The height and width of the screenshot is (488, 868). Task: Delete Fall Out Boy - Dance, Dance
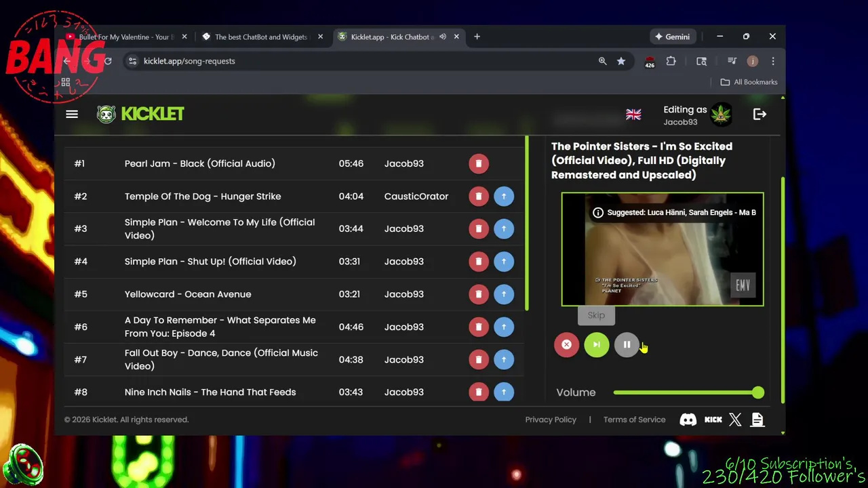[479, 359]
